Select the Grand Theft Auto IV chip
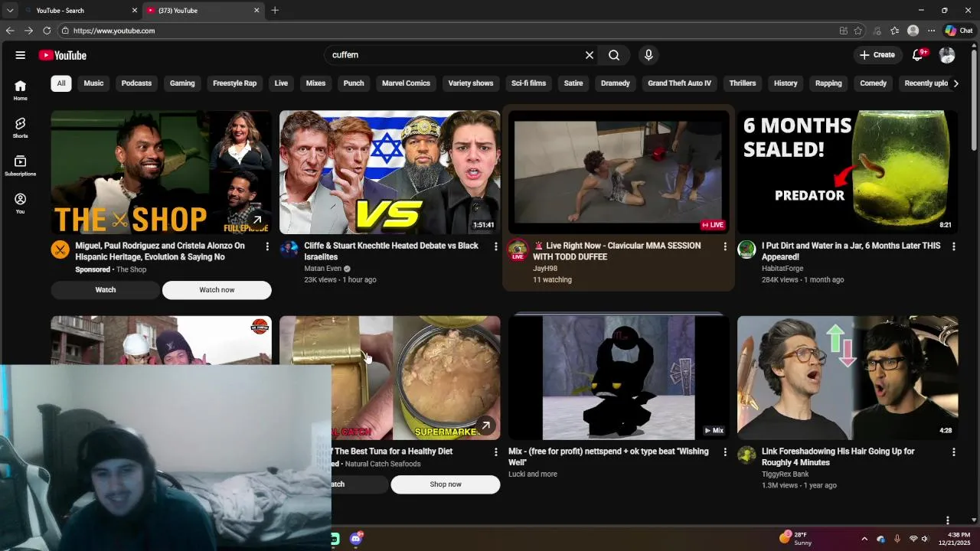 [679, 83]
